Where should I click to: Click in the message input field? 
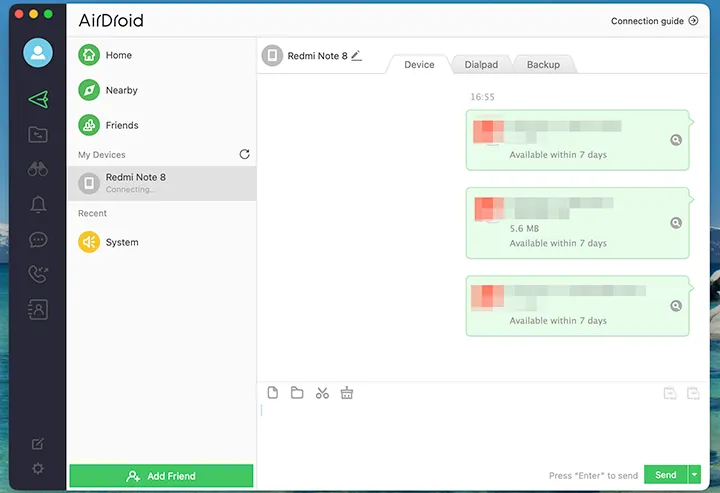[x=482, y=434]
